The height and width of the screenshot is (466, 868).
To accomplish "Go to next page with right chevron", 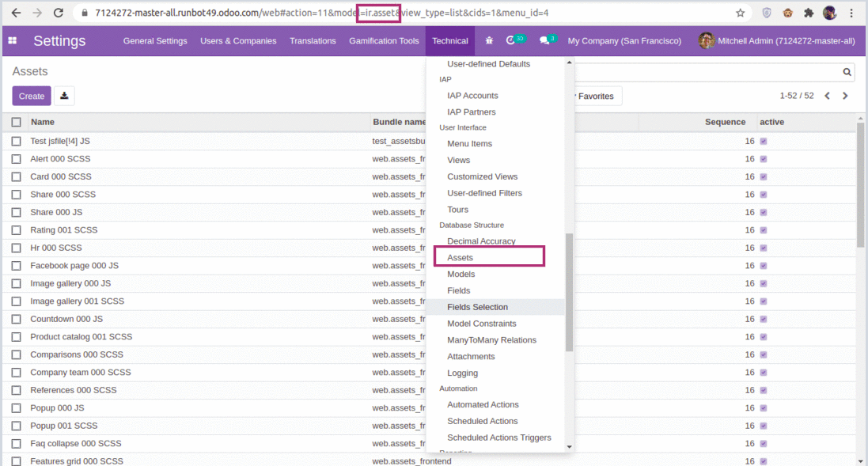I will [845, 96].
